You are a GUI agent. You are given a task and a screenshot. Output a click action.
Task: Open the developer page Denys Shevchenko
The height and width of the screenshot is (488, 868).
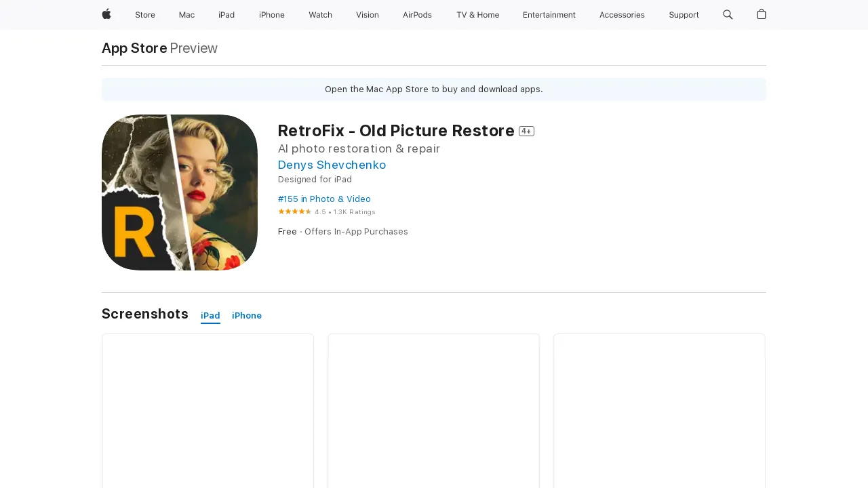(332, 165)
